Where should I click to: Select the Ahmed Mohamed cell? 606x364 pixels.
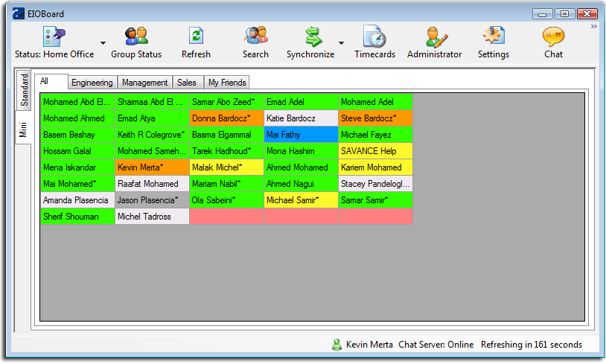tap(301, 167)
